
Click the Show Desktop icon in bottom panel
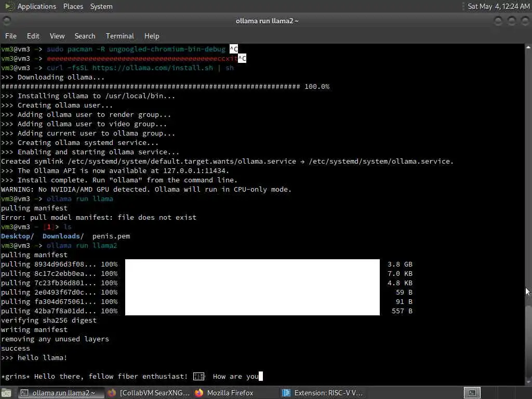click(x=7, y=393)
